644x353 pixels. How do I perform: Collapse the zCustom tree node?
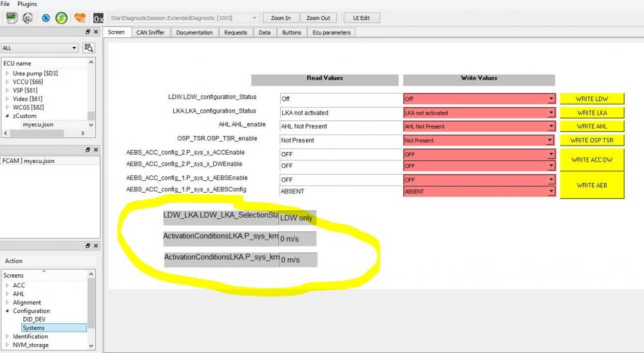pos(7,116)
